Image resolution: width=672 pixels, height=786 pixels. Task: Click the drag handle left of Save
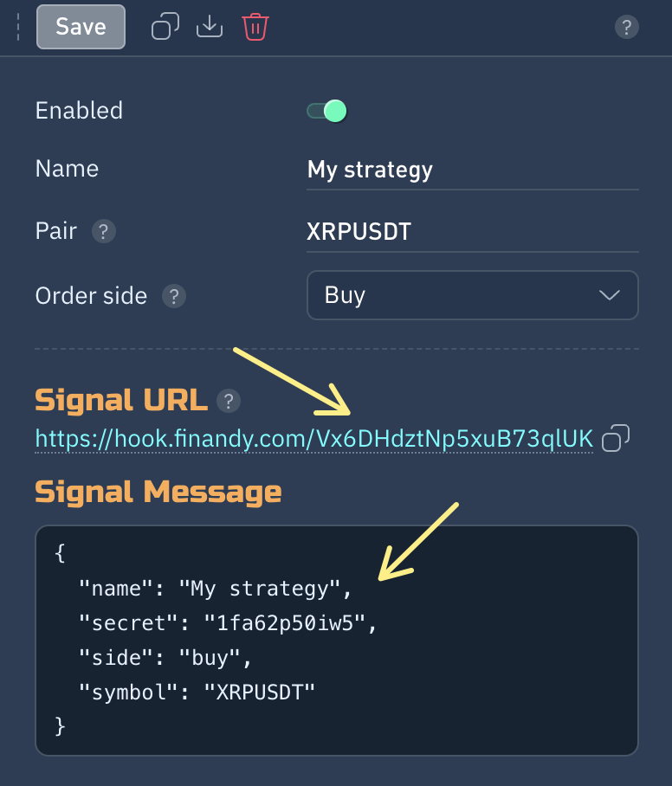18,27
